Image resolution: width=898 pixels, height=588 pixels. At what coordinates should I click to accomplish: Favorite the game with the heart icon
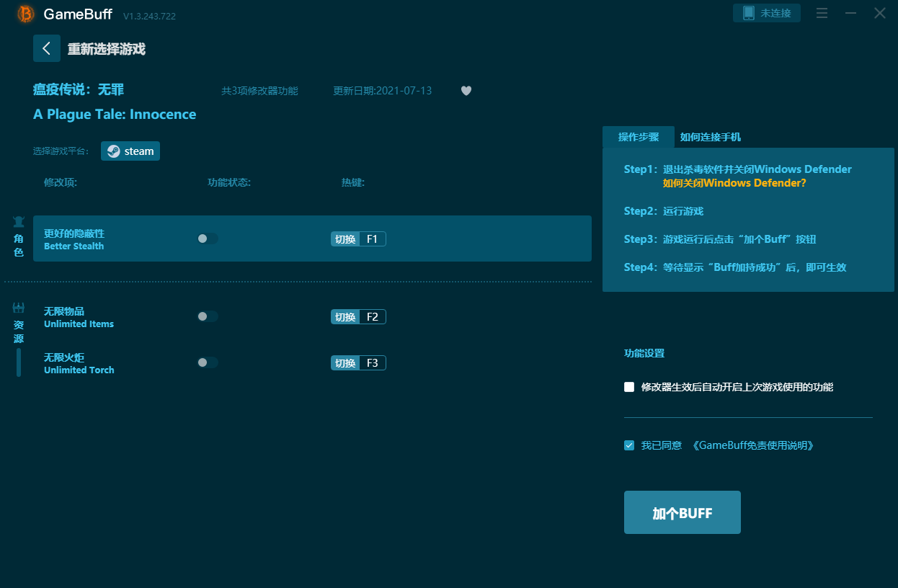coord(466,91)
